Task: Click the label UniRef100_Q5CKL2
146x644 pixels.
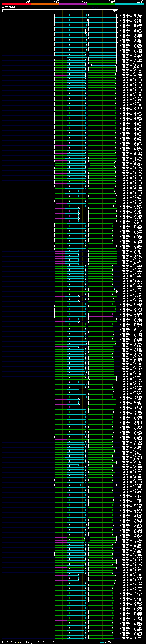Action: pos(131,165)
